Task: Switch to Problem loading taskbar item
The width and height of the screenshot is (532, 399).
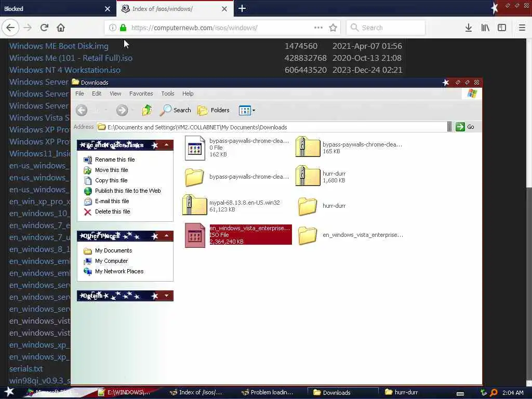Action: point(267,393)
